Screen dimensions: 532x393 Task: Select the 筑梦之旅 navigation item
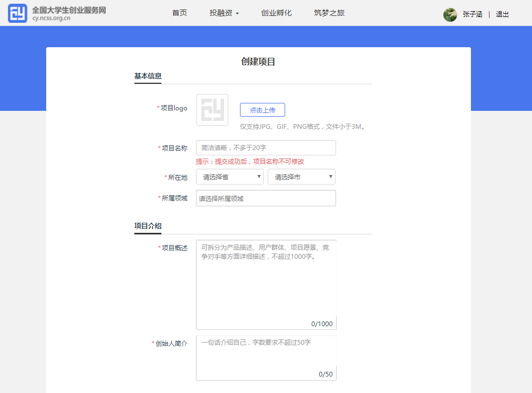tap(329, 13)
